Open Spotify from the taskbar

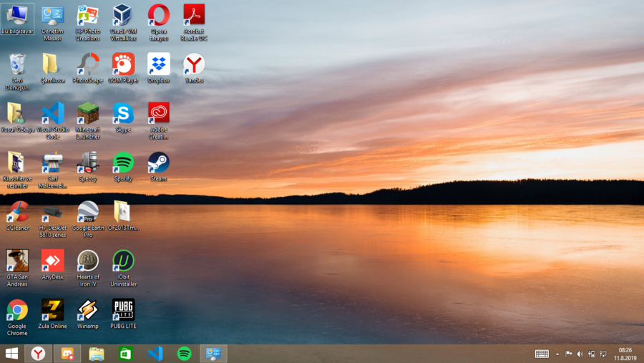[x=184, y=354]
